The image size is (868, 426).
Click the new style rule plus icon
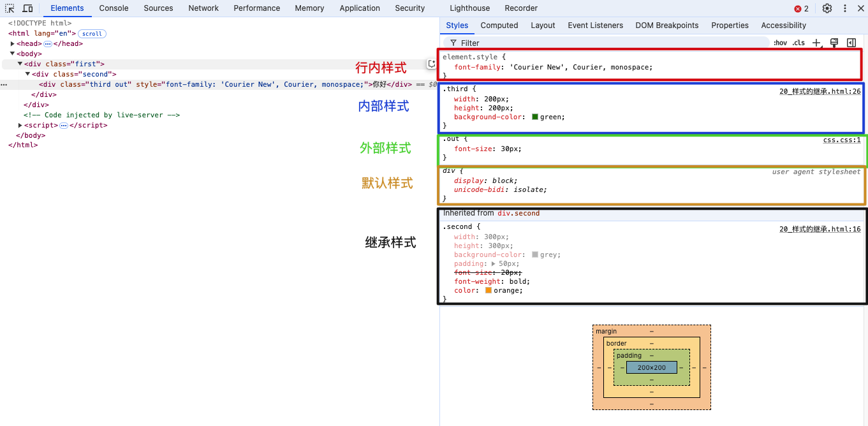(x=817, y=43)
